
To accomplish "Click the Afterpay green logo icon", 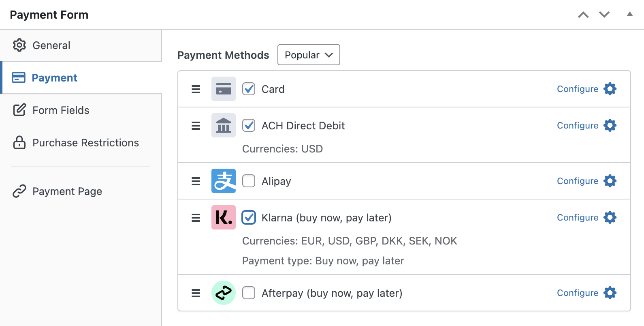I will (x=224, y=293).
